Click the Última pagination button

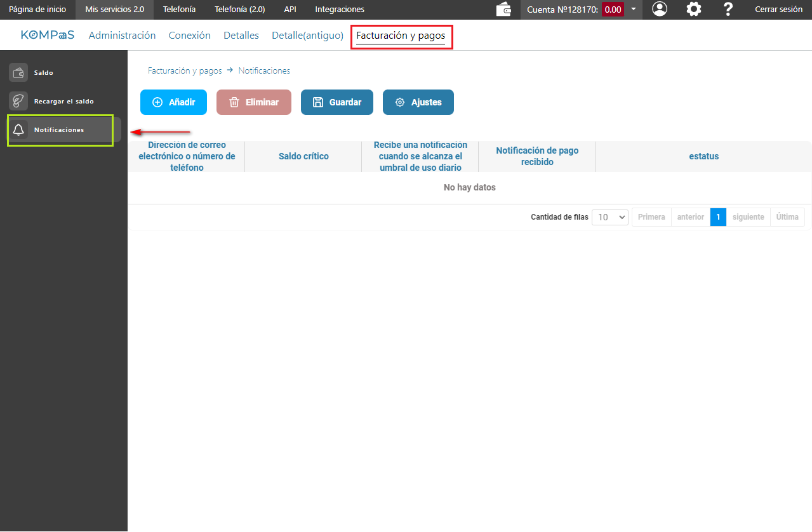coord(787,217)
